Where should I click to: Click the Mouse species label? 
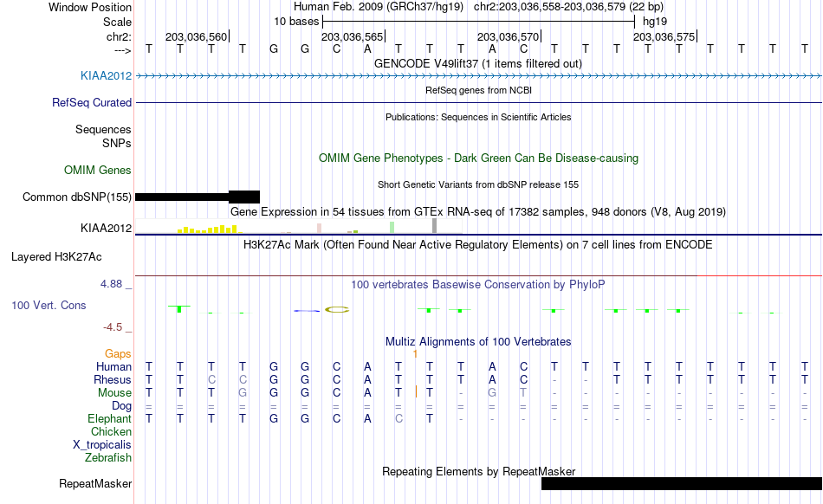(114, 393)
